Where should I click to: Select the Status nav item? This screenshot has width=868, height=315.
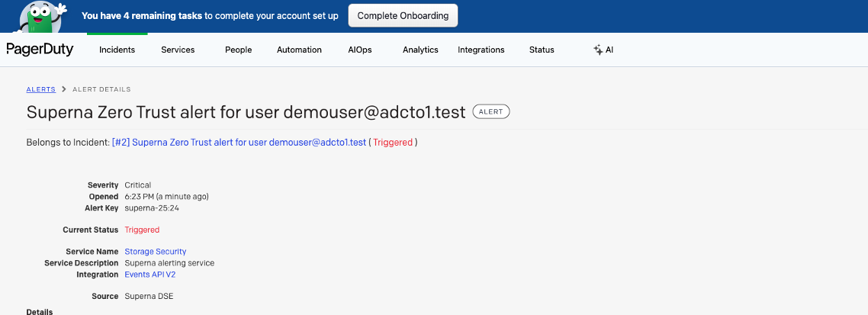(542, 50)
